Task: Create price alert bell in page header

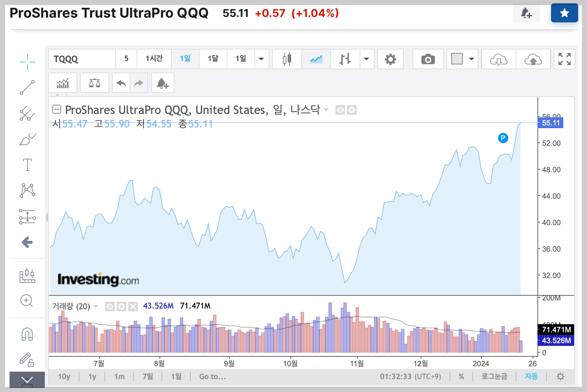Action: 527,13
